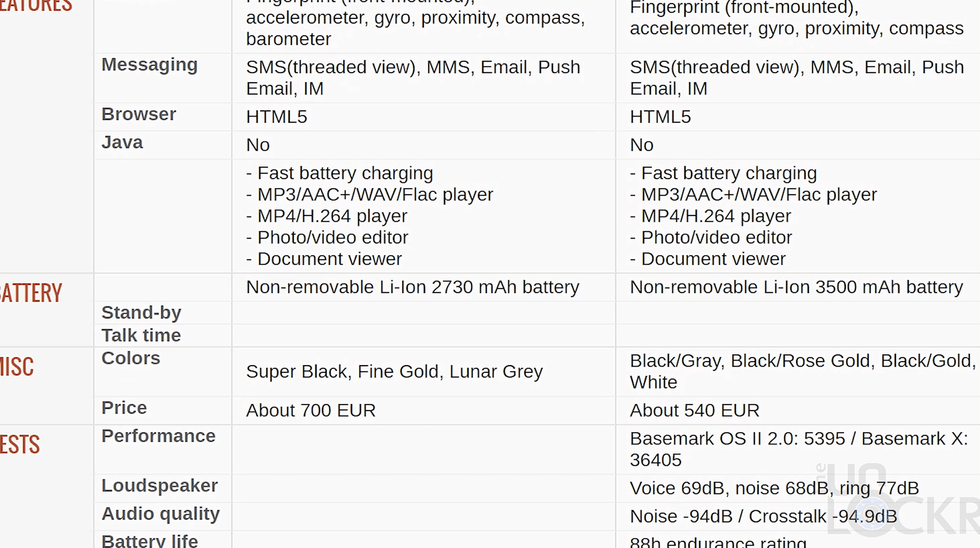This screenshot has width=980, height=548.
Task: Click the Battery life label
Action: tap(150, 540)
